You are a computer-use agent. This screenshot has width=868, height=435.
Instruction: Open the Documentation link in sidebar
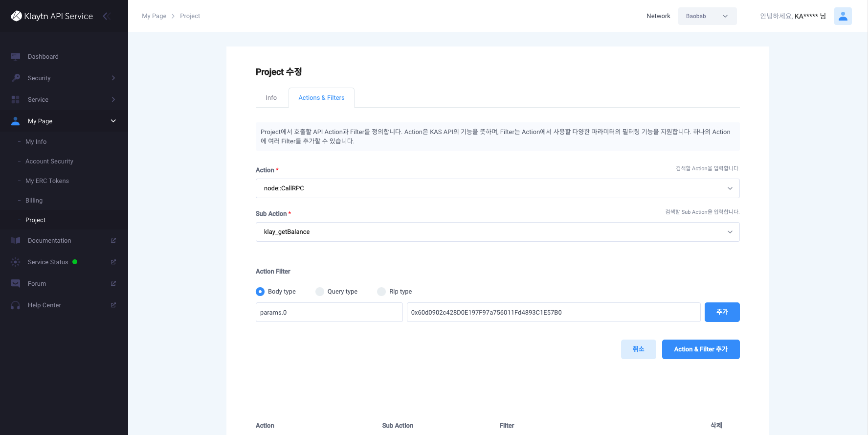pos(49,241)
